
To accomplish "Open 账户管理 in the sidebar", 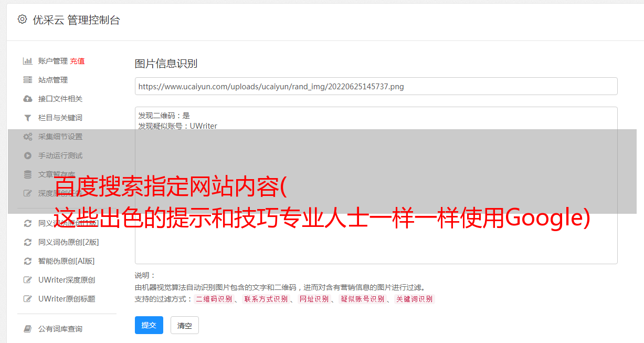I will click(53, 61).
